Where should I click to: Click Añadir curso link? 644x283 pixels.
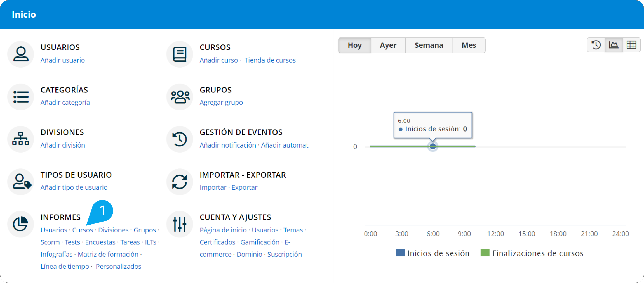[219, 60]
